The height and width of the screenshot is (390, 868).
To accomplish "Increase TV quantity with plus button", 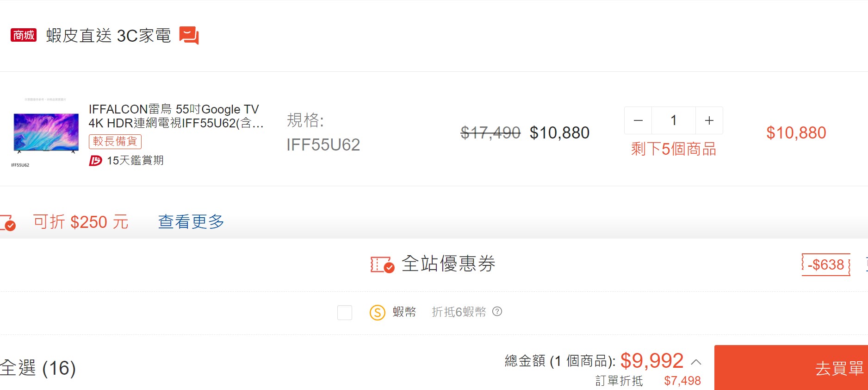I will 709,120.
